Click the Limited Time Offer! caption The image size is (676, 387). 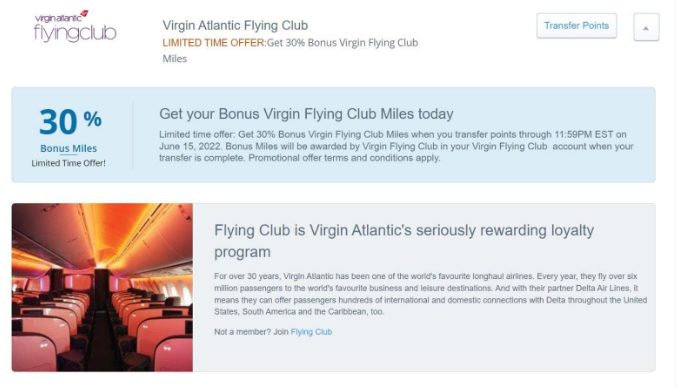point(69,163)
